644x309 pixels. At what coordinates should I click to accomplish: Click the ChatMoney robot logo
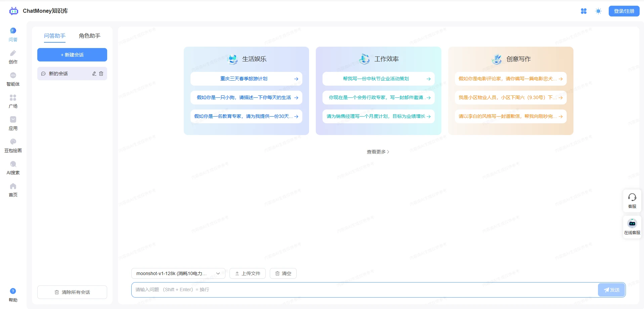click(x=14, y=11)
